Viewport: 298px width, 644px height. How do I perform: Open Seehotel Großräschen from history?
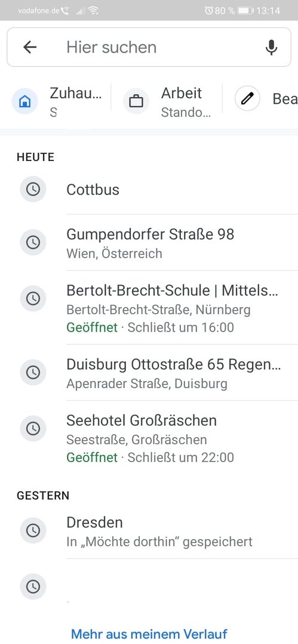[x=149, y=438]
